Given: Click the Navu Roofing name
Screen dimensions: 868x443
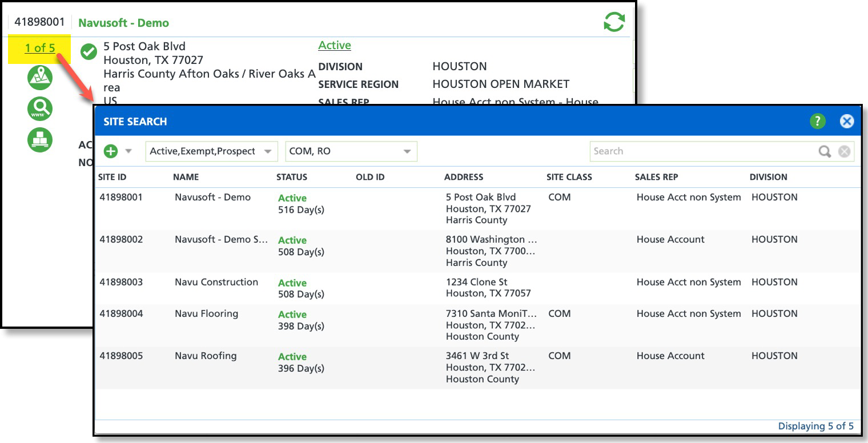Looking at the screenshot, I should click(x=206, y=356).
